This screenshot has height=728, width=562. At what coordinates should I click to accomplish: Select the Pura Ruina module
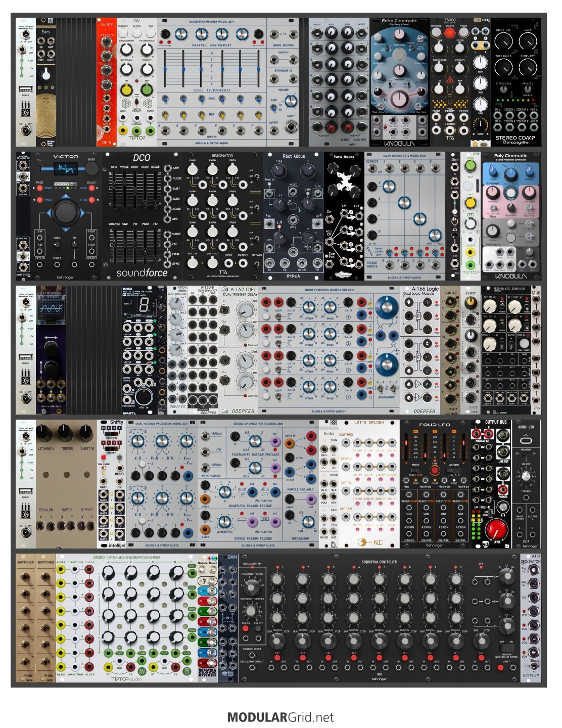344,216
